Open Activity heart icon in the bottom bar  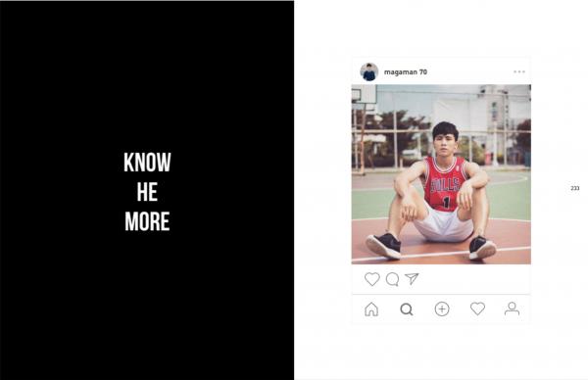click(x=477, y=309)
